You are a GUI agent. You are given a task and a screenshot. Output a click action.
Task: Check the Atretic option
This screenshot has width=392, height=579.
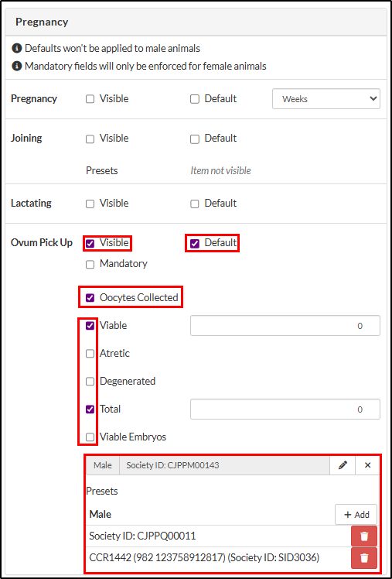tap(90, 354)
